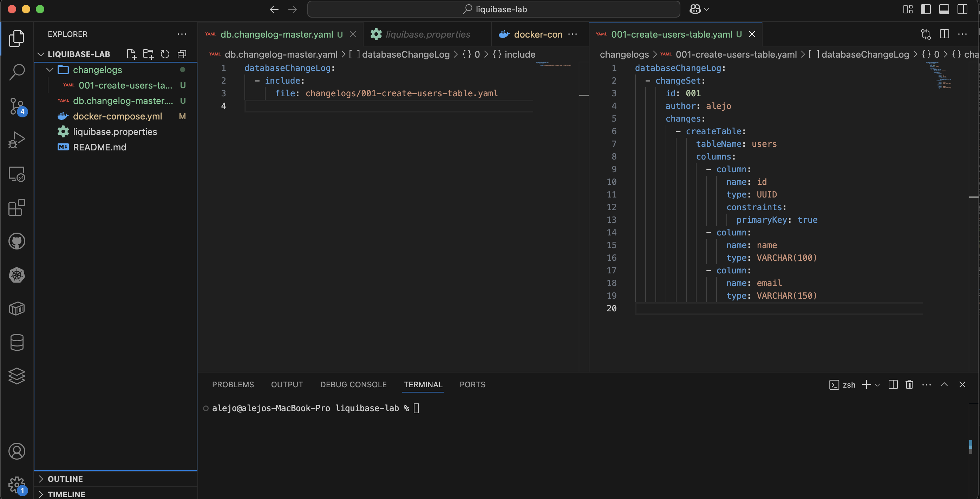Image resolution: width=980 pixels, height=499 pixels.
Task: Click the liquibase-lab command center search box
Action: click(x=494, y=9)
